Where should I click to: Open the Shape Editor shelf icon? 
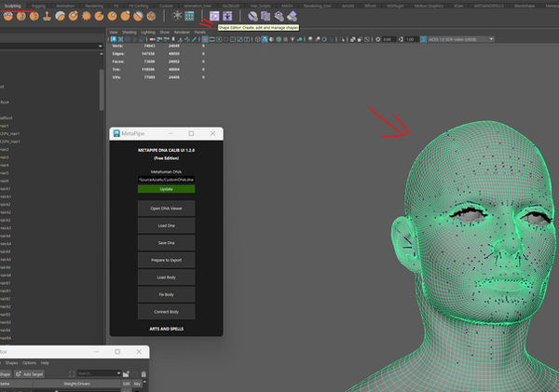214,16
